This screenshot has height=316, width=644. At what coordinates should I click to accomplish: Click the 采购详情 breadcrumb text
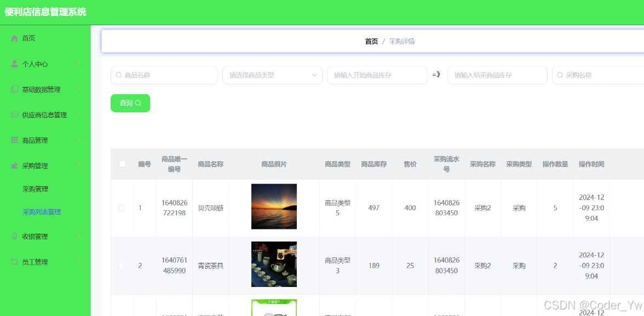pyautogui.click(x=402, y=41)
